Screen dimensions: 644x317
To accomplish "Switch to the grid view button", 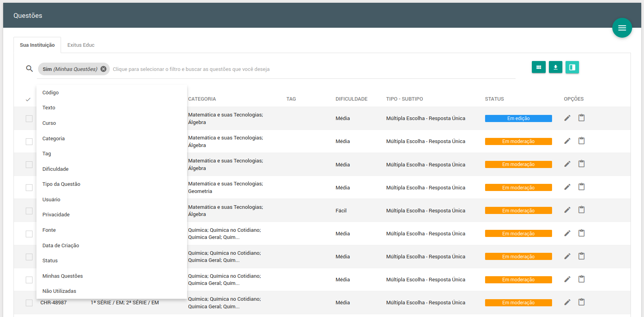I will click(x=539, y=67).
